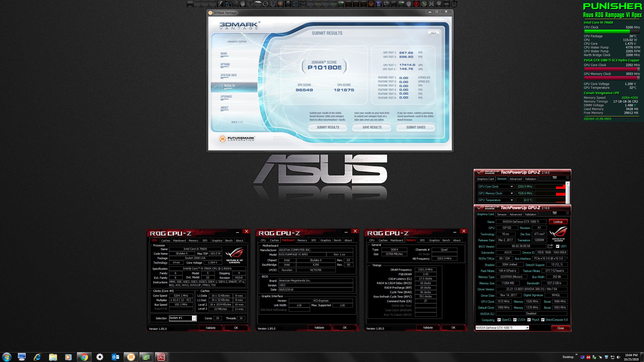The image size is (644, 362).
Task: Open Options in 3DMark Vantage sidebar
Action: (225, 64)
